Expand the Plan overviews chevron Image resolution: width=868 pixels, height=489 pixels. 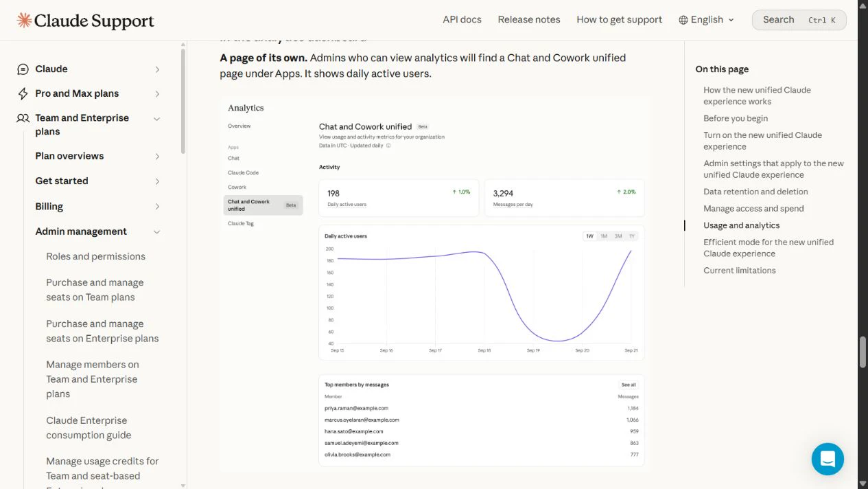click(157, 157)
